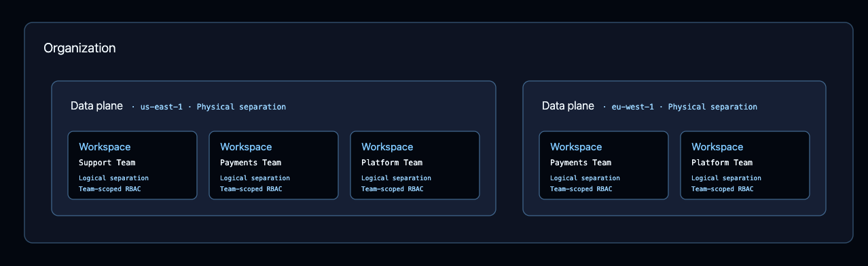Click Workspace title above us-east-1 Platform Team
The width and height of the screenshot is (868, 266).
pyautogui.click(x=387, y=147)
